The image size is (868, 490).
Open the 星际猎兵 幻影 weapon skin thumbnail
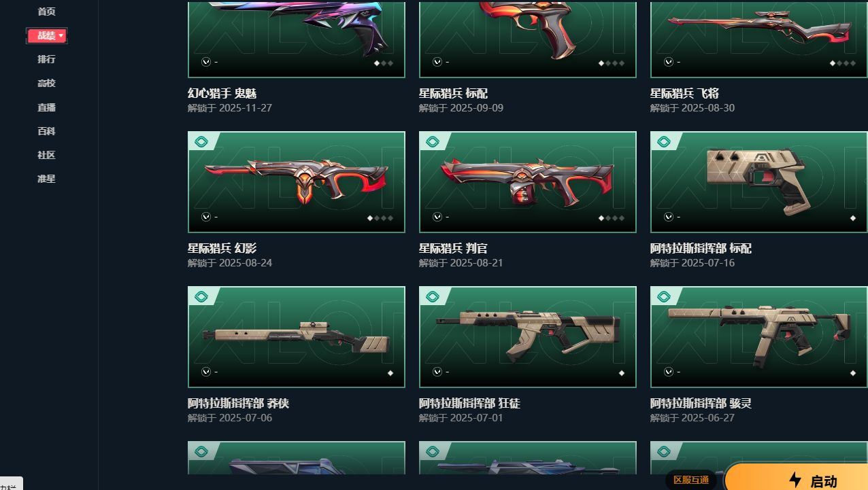[297, 182]
